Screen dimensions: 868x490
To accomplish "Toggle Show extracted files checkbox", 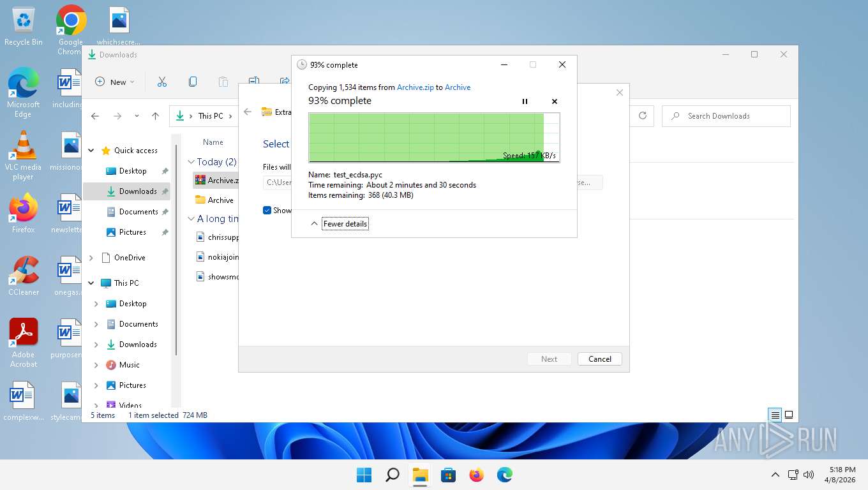I will coord(267,211).
